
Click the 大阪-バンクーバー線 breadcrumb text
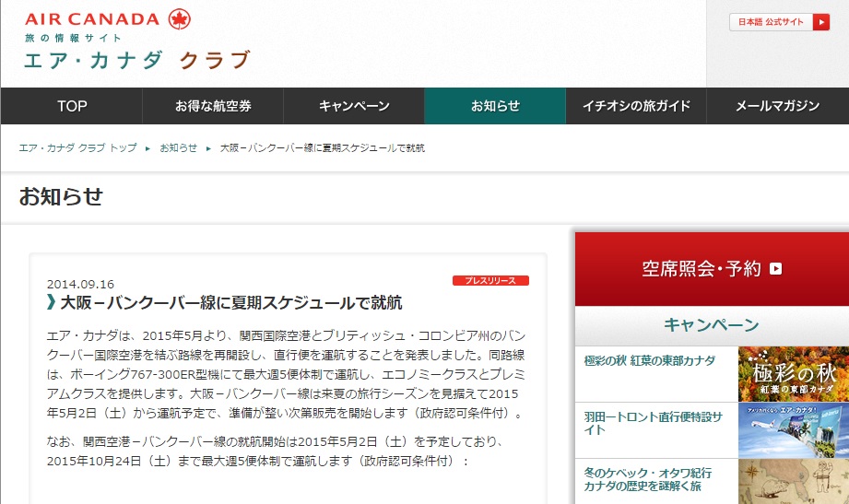coord(322,147)
